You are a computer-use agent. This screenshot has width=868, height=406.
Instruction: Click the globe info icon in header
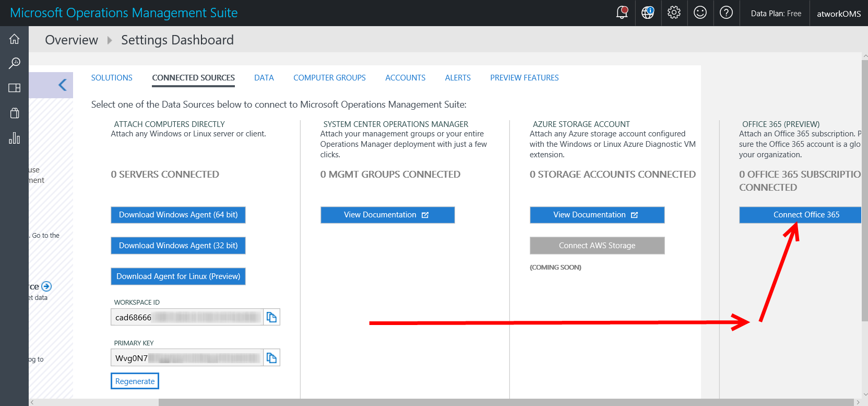tap(648, 13)
